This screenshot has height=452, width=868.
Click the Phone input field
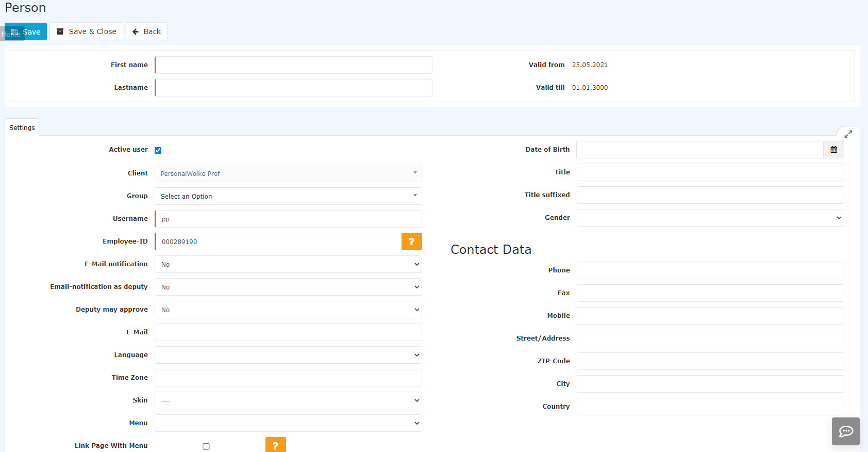(710, 270)
